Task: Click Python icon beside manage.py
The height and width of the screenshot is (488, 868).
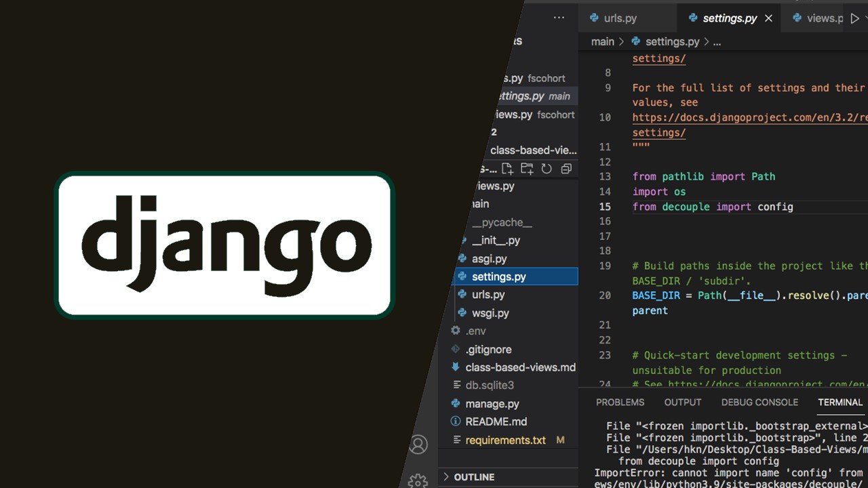Action: [x=456, y=403]
